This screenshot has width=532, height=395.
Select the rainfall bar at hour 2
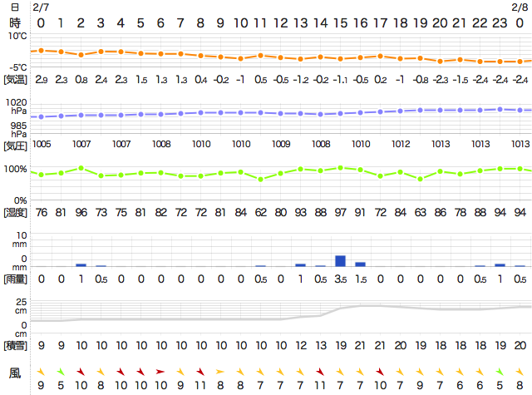[81, 264]
